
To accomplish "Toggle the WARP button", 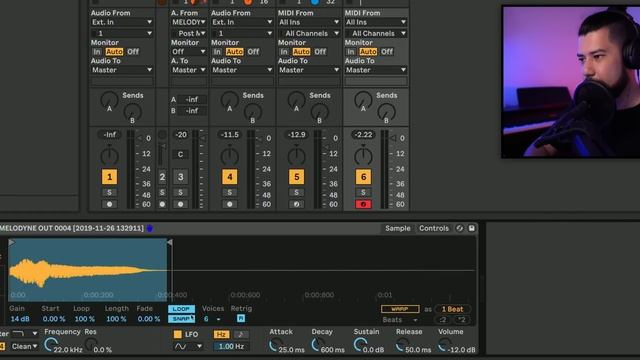I will [x=400, y=309].
